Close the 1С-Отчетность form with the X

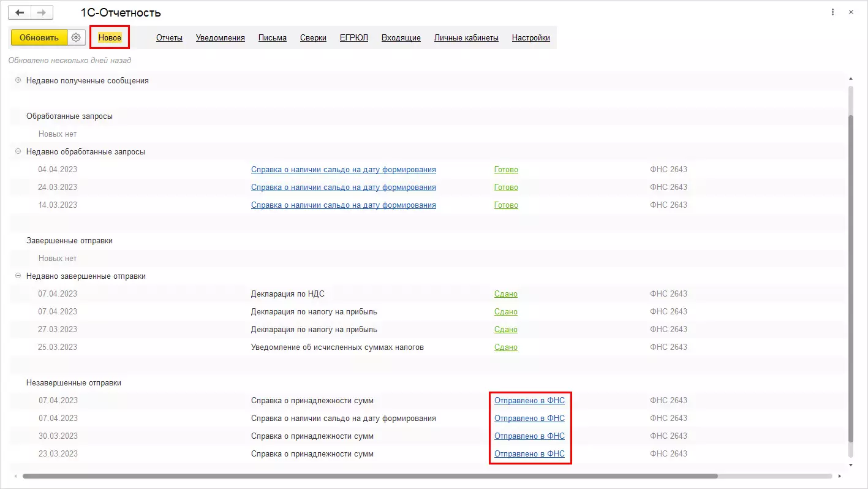pyautogui.click(x=851, y=12)
